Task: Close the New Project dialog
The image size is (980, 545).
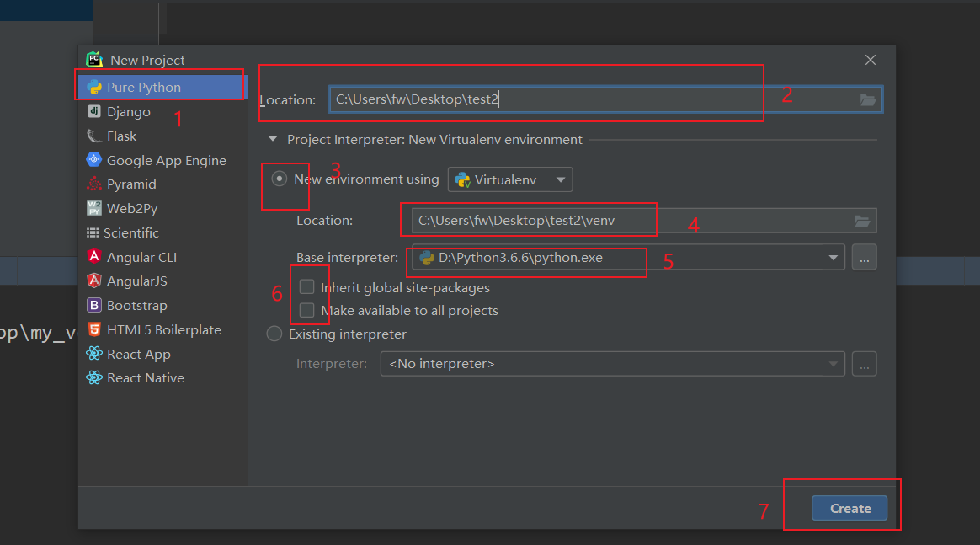Action: 870,60
